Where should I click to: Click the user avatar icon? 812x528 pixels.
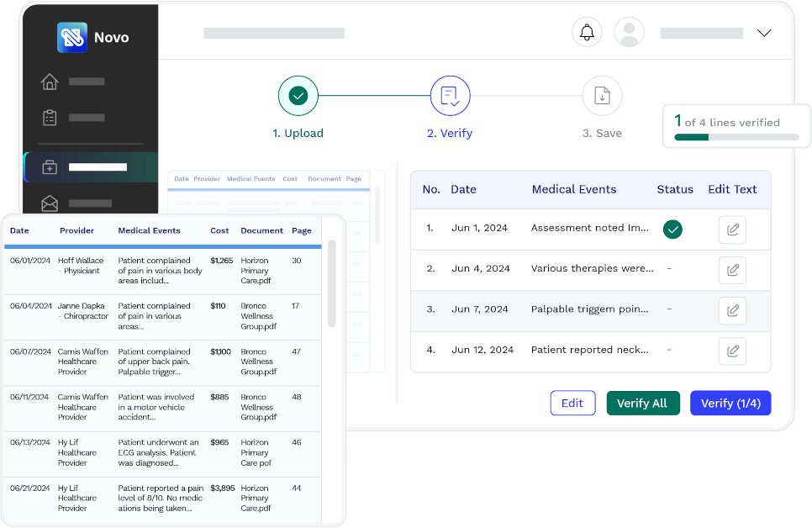(x=629, y=32)
